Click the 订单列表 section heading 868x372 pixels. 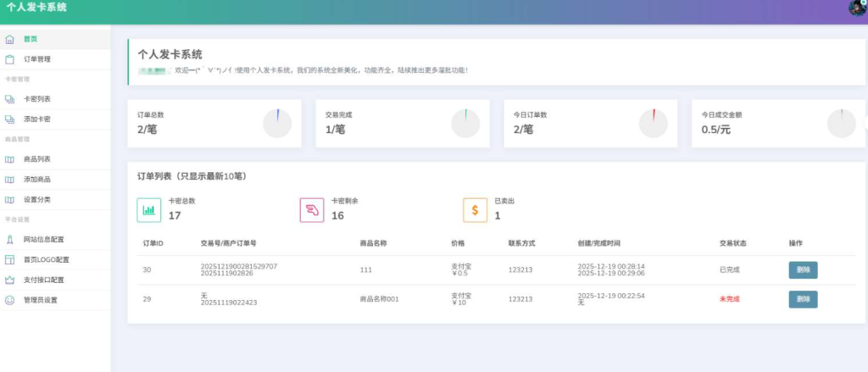point(192,176)
